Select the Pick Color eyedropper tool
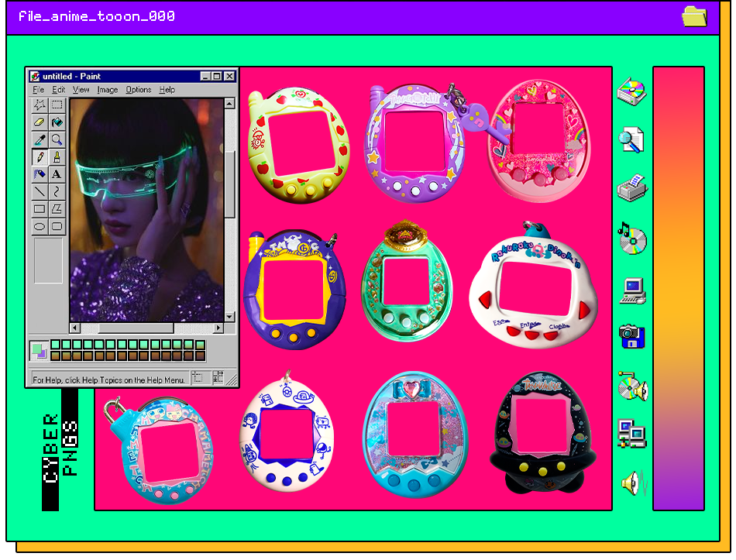 40,139
